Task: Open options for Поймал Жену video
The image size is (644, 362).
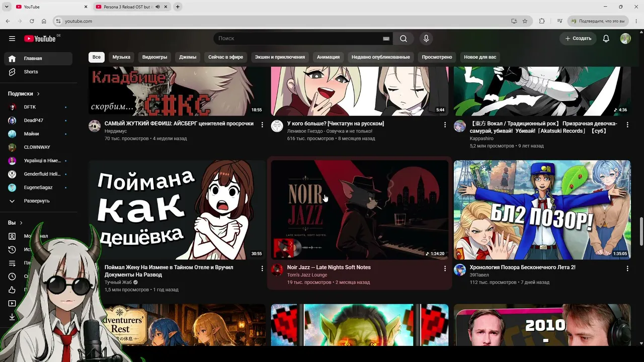Action: (x=262, y=269)
